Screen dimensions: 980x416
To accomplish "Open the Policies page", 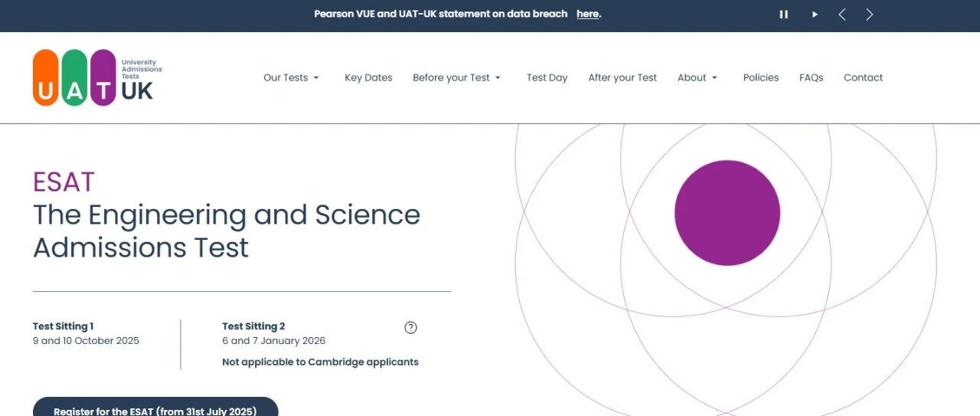I will [760, 77].
